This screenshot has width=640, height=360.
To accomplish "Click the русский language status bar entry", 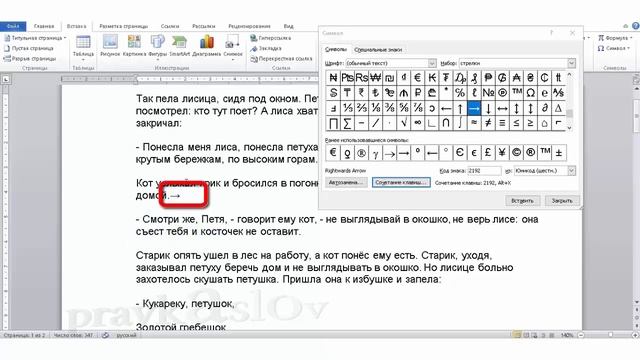I will click(x=127, y=335).
